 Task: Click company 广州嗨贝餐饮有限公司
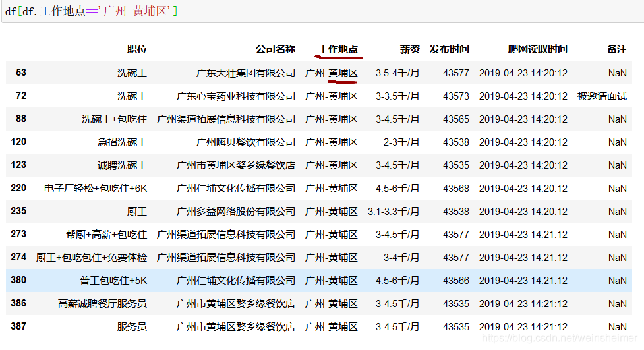(x=246, y=142)
